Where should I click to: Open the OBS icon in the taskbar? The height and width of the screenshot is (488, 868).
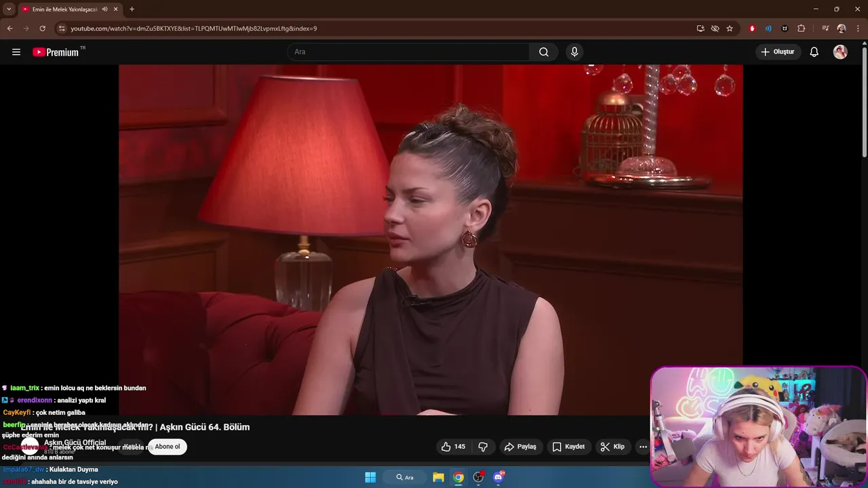(x=479, y=477)
